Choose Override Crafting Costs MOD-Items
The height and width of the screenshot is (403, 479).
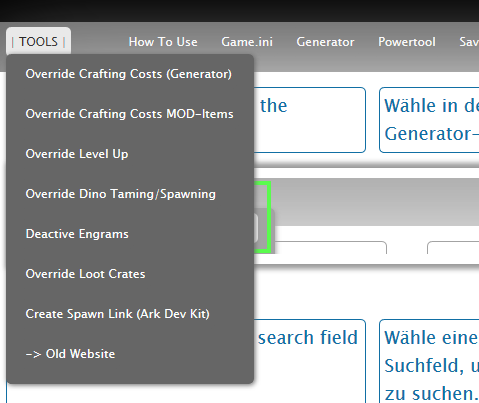click(130, 114)
